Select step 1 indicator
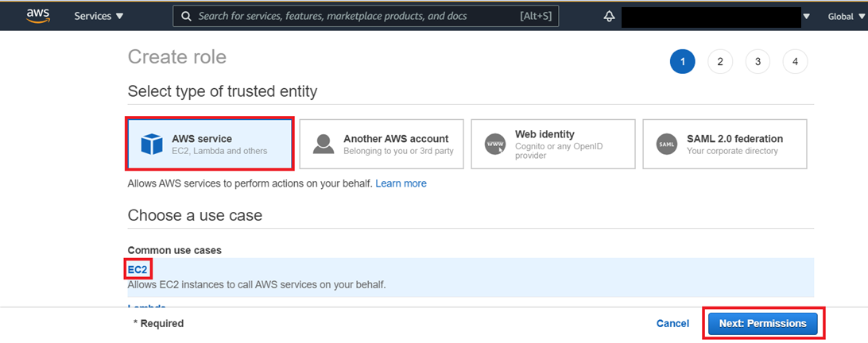This screenshot has width=868, height=343. (x=683, y=62)
